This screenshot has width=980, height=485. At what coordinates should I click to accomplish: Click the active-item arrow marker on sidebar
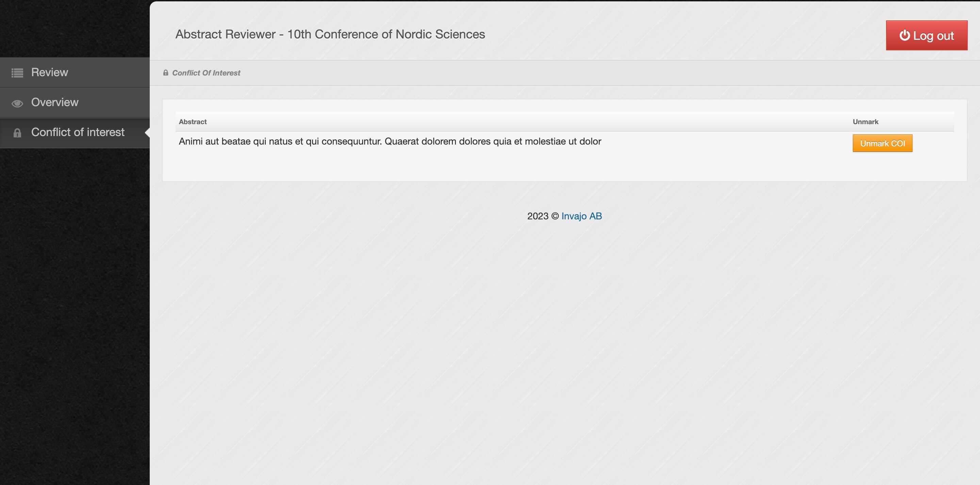coord(147,132)
